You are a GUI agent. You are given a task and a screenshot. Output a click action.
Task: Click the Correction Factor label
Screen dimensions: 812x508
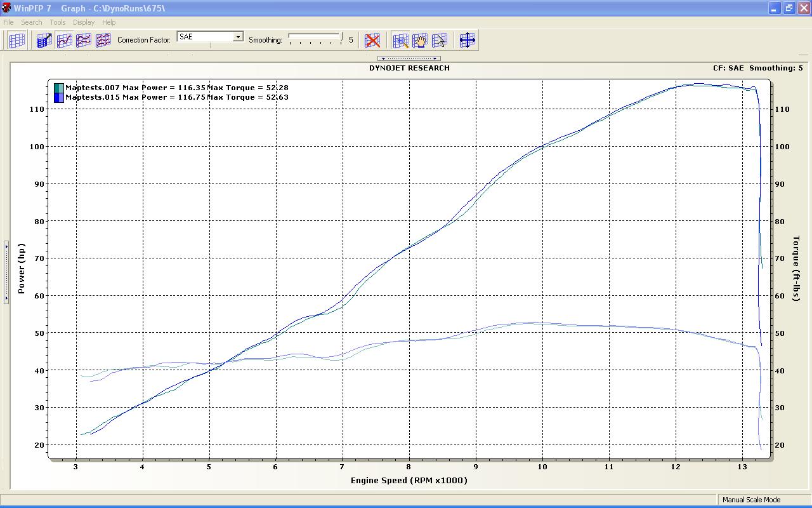tap(144, 40)
